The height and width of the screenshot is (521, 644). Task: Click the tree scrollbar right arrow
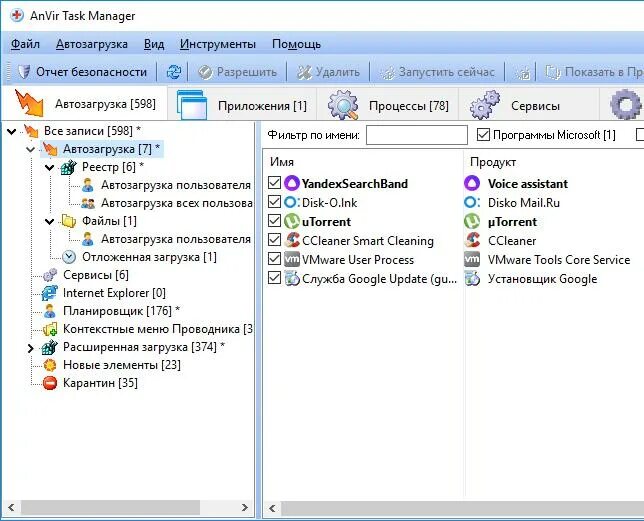click(244, 507)
